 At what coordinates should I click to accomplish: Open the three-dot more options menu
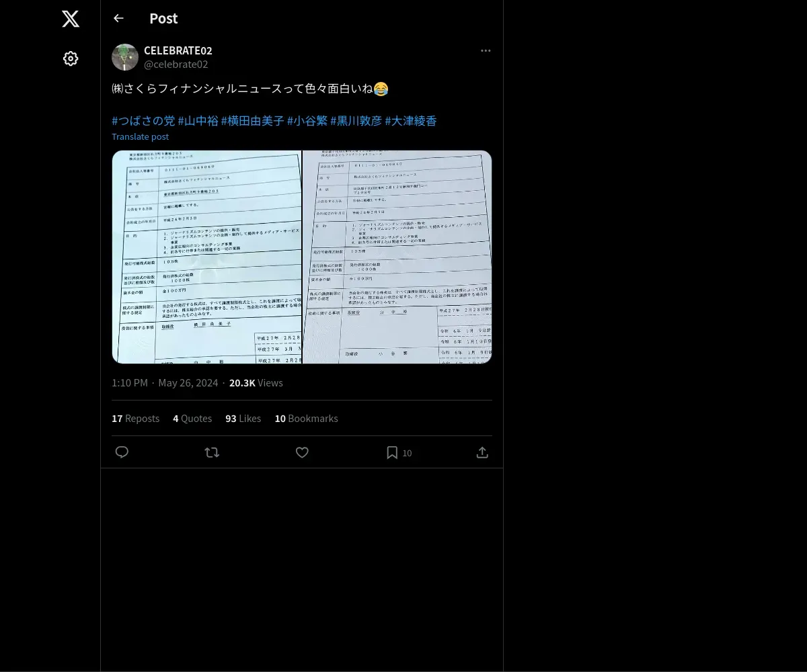(x=486, y=51)
